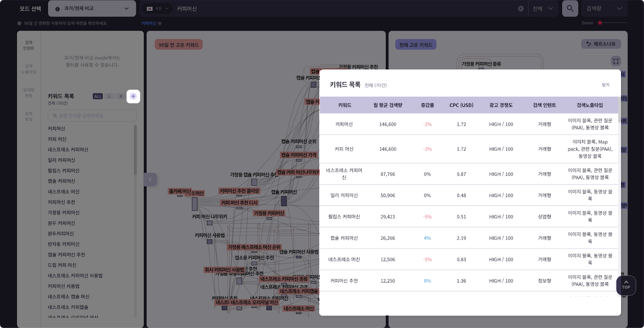Adjust the Zoom slider handle

(x=600, y=23)
